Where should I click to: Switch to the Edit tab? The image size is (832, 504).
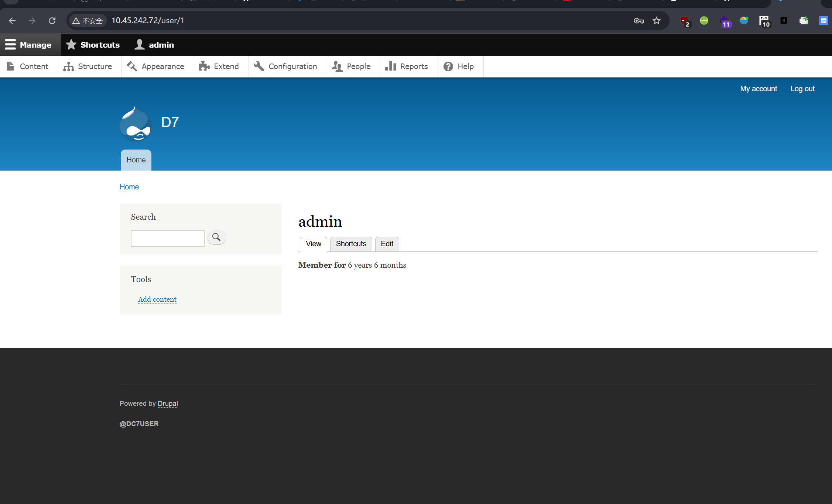[x=387, y=244]
